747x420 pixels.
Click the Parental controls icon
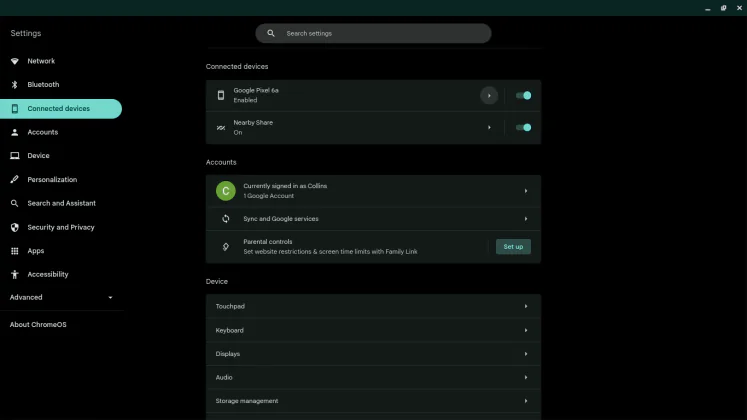(226, 247)
